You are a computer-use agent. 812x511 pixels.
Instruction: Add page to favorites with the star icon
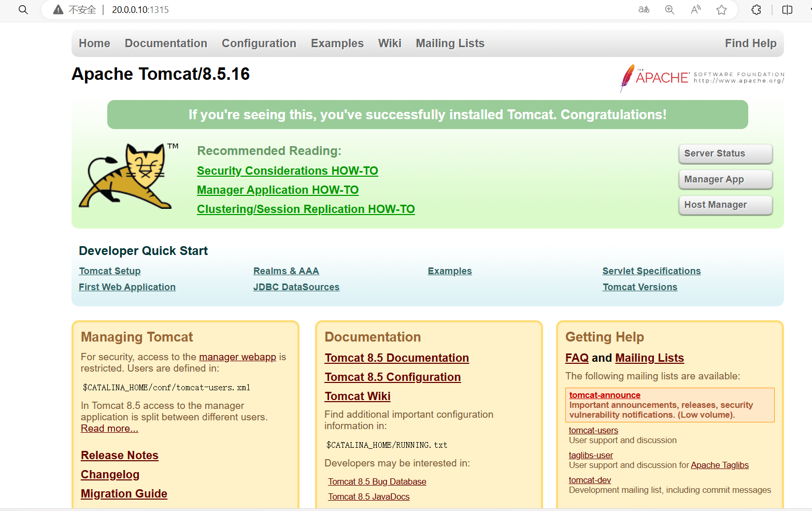tap(721, 10)
